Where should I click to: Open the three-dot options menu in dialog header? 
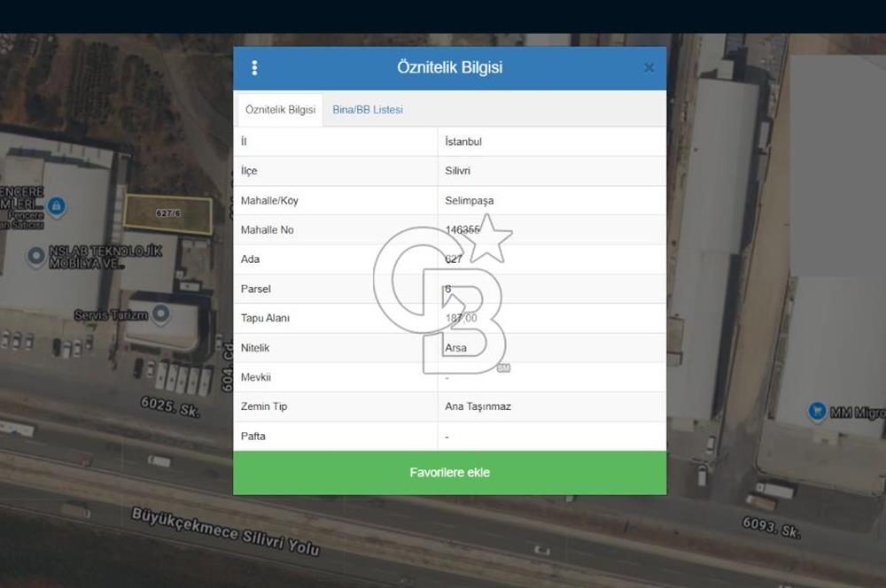[254, 68]
